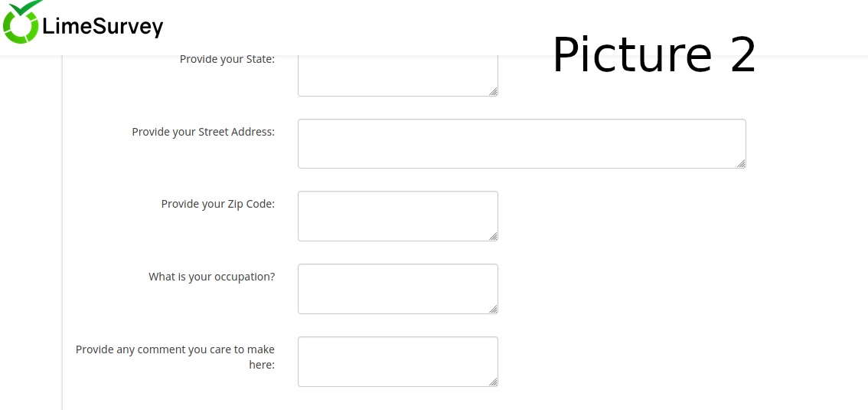Image resolution: width=868 pixels, height=410 pixels.
Task: Type in the Street Address text area
Action: click(521, 143)
